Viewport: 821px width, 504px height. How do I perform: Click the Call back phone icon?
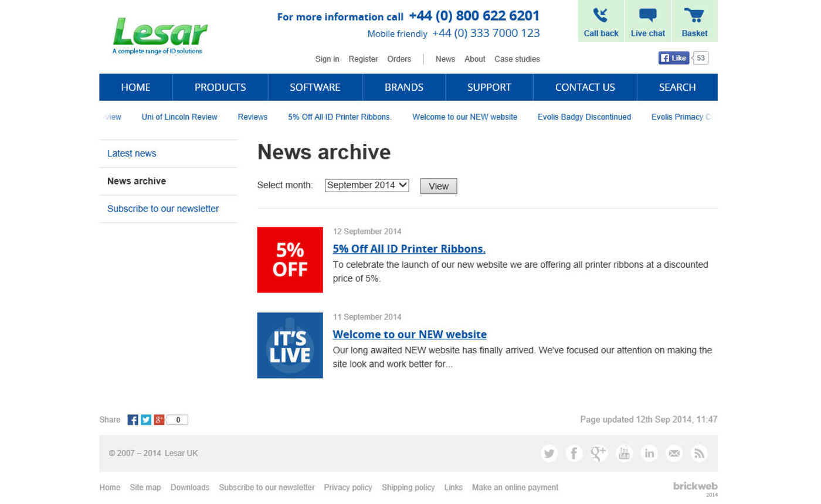point(601,16)
